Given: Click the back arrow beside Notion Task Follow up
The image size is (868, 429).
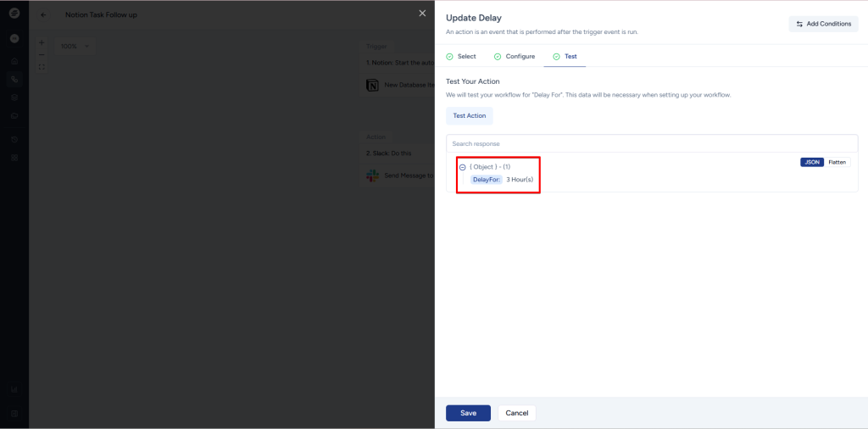Looking at the screenshot, I should [x=43, y=14].
